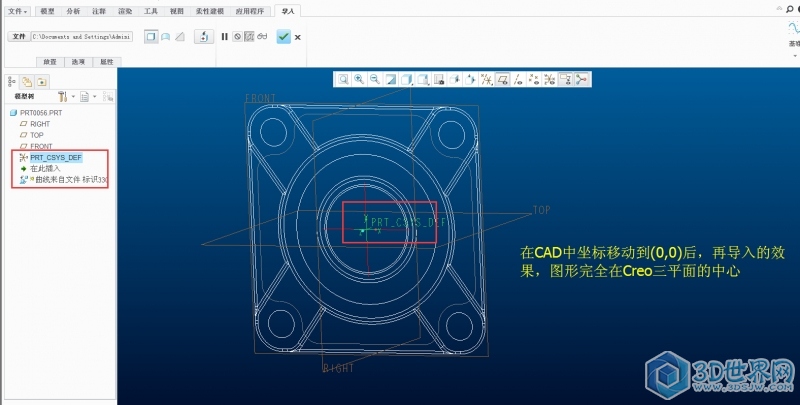Switch to the 分析 ribbon tab
The width and height of the screenshot is (800, 405).
(x=74, y=11)
